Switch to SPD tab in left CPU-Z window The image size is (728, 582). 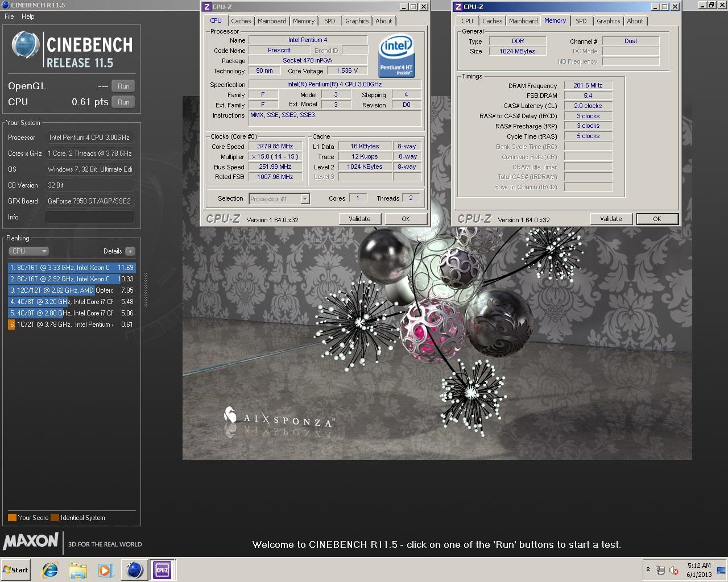[x=330, y=21]
